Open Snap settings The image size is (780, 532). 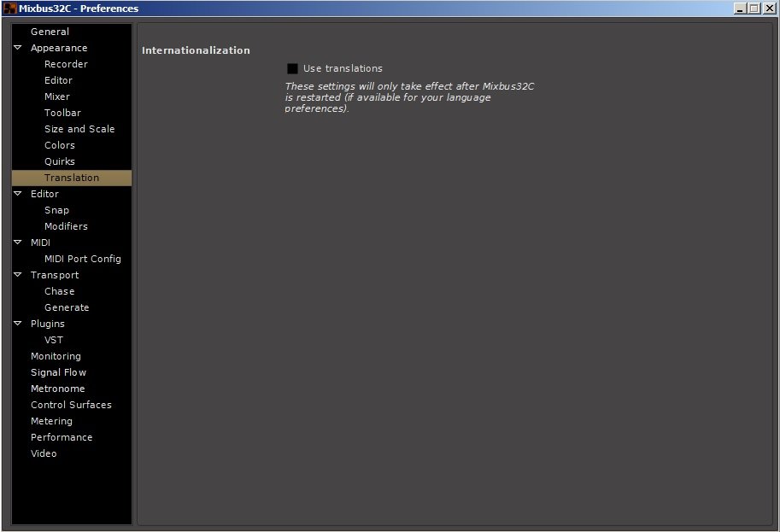coord(56,210)
